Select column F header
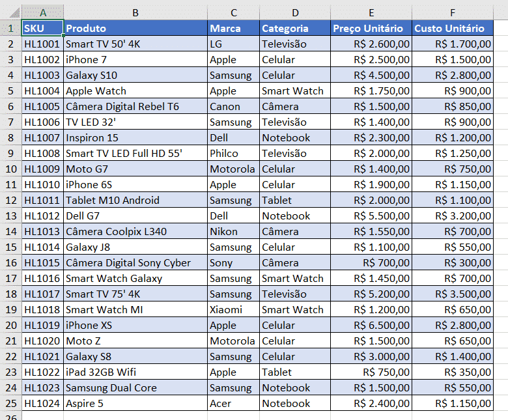 pos(453,12)
